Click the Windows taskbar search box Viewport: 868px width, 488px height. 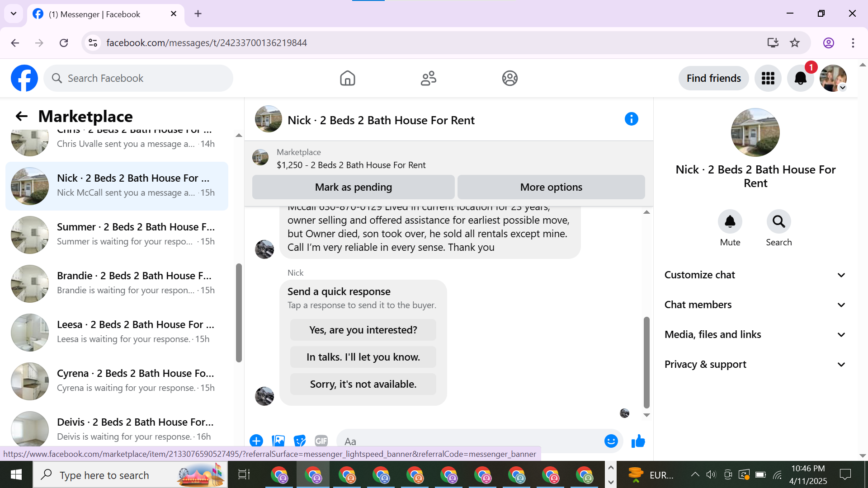130,475
